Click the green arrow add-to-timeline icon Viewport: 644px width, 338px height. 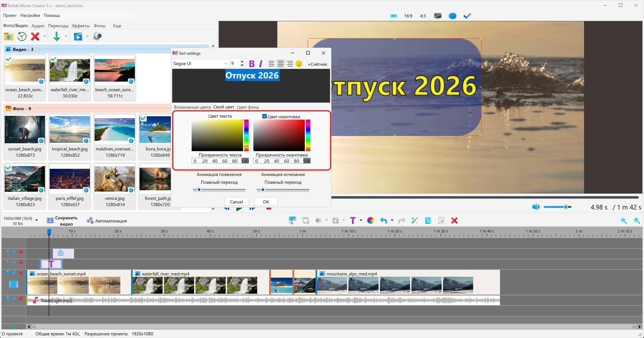point(57,36)
